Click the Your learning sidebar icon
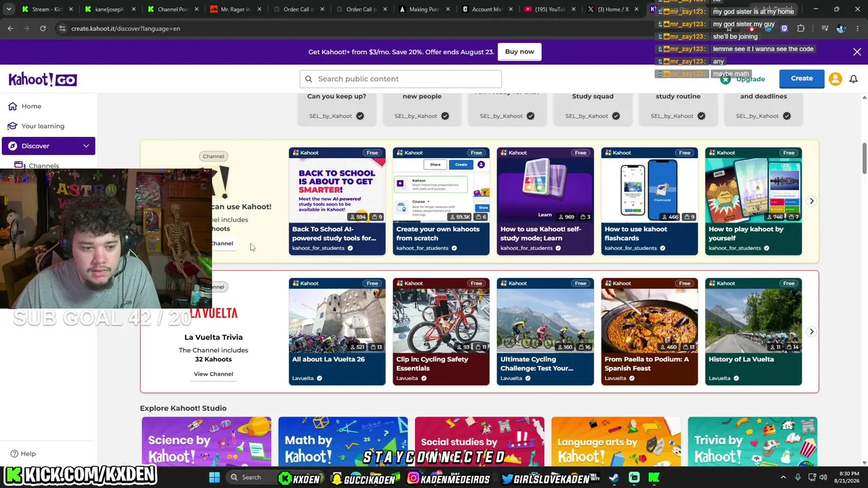 click(13, 126)
